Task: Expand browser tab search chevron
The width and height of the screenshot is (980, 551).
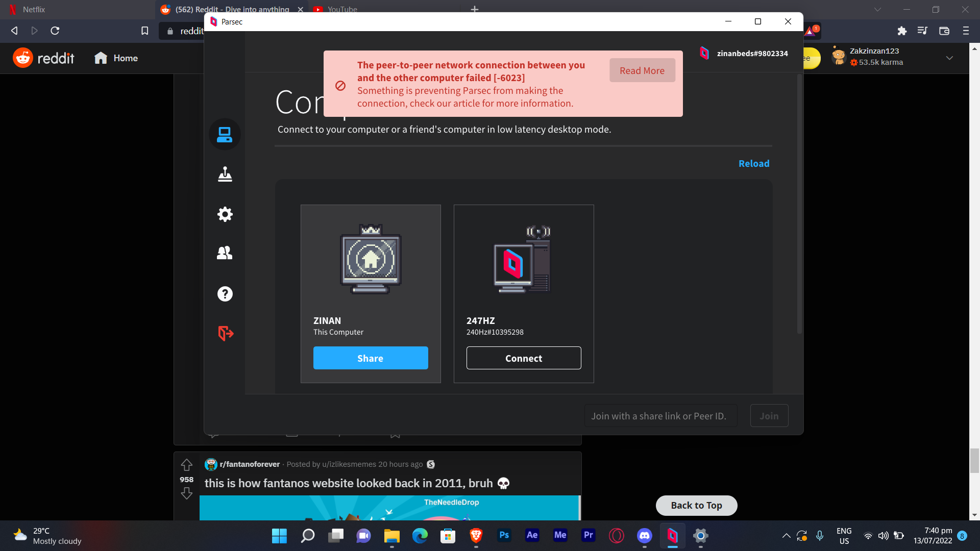Action: (x=877, y=9)
